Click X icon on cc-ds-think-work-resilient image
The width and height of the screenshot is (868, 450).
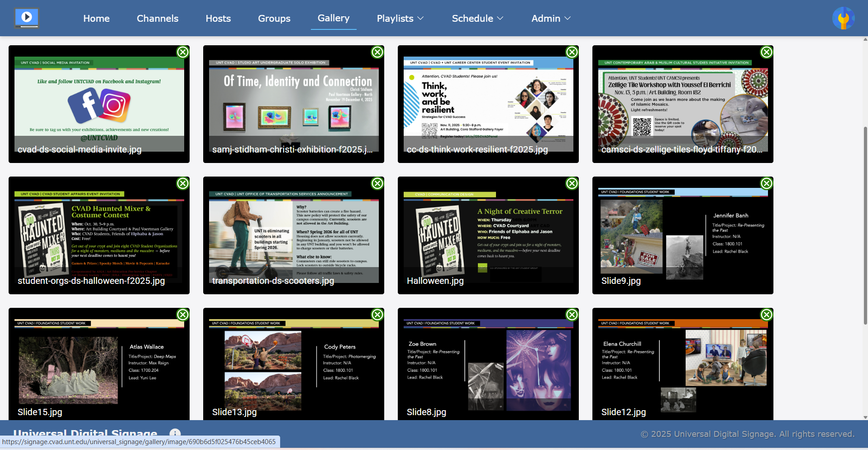572,52
